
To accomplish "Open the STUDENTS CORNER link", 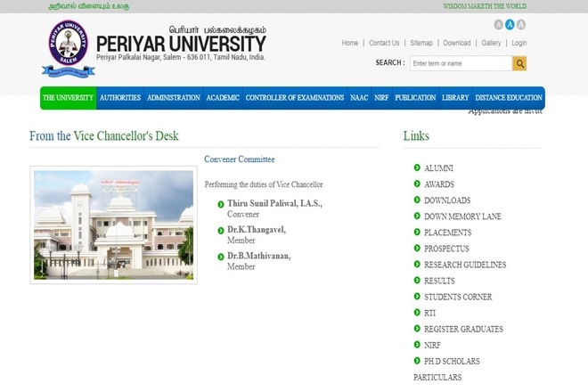I will click(458, 297).
